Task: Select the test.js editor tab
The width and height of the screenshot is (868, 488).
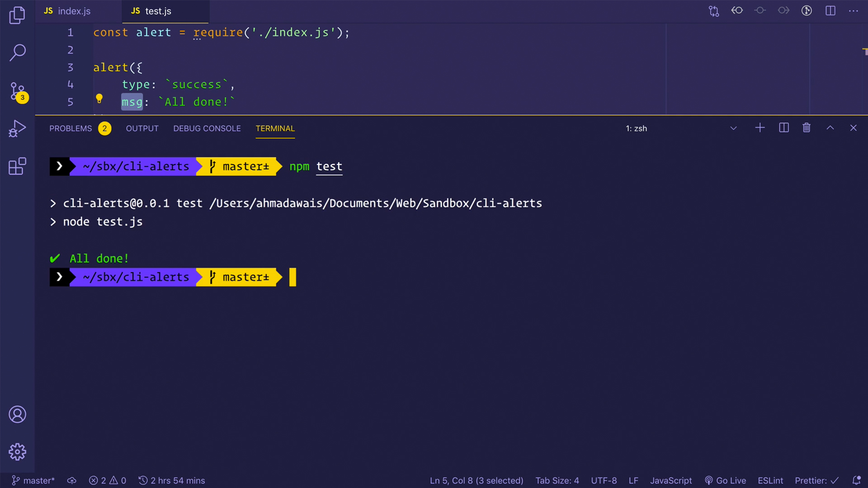Action: pyautogui.click(x=165, y=11)
